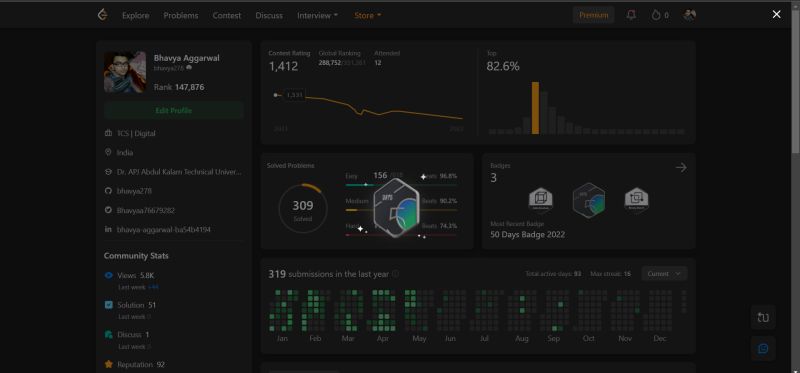Click the arrow to view all badges
The width and height of the screenshot is (800, 373).
[681, 167]
